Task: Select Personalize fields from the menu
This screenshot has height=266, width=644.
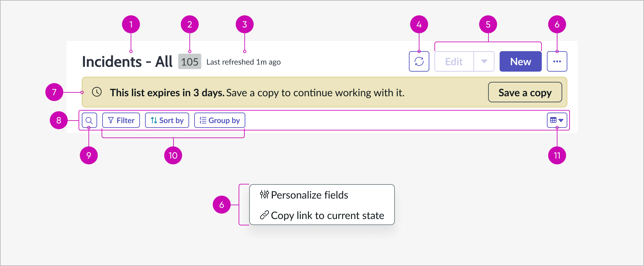Action: click(309, 195)
